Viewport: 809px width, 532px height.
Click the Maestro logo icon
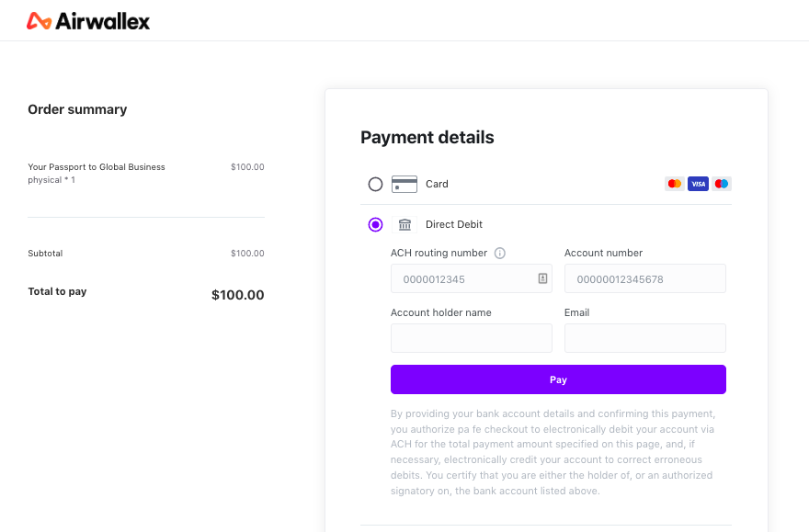pos(722,184)
